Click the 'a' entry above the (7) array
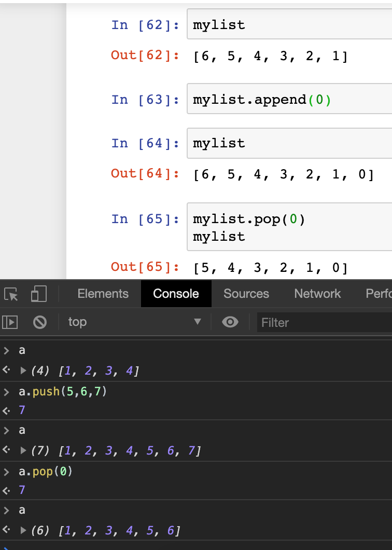This screenshot has height=550, width=392. click(22, 430)
